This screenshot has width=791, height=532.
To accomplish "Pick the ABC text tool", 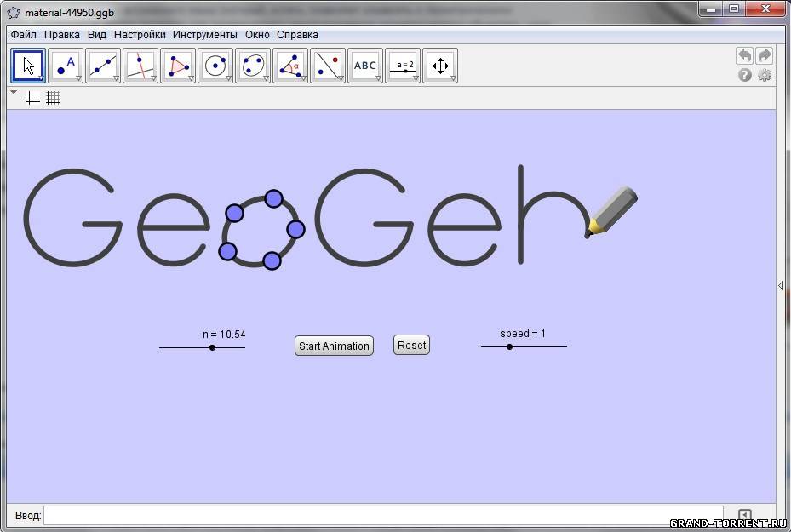I will [365, 66].
